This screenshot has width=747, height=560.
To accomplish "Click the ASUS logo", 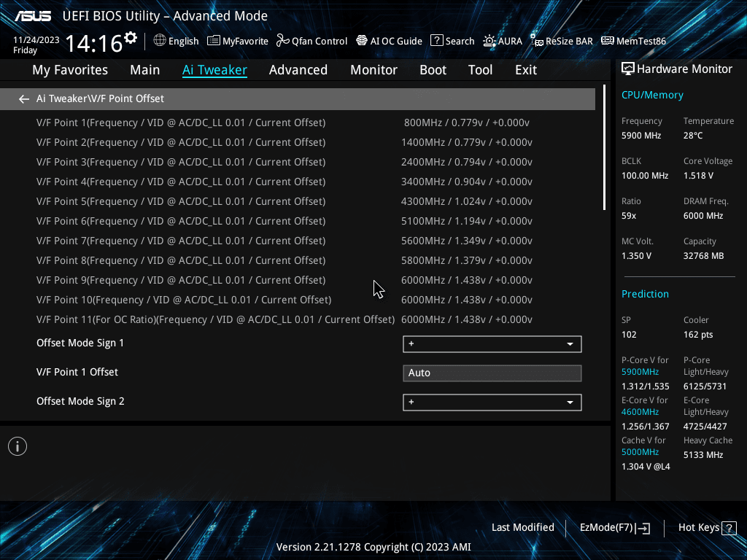I will tap(33, 16).
